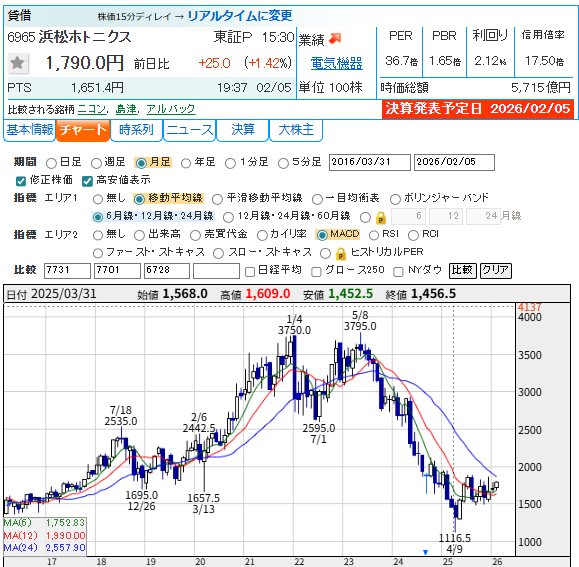Click the クリア button
The image size is (579, 567).
pyautogui.click(x=496, y=271)
